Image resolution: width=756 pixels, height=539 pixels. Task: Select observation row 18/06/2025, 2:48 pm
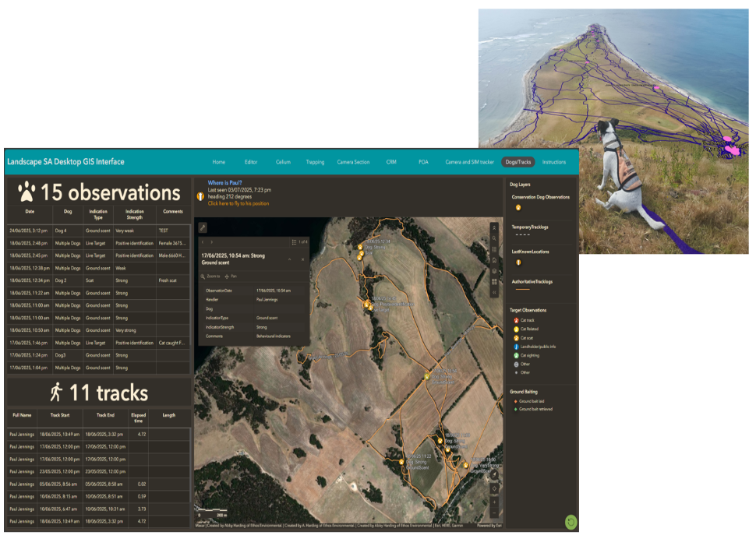tap(98, 243)
